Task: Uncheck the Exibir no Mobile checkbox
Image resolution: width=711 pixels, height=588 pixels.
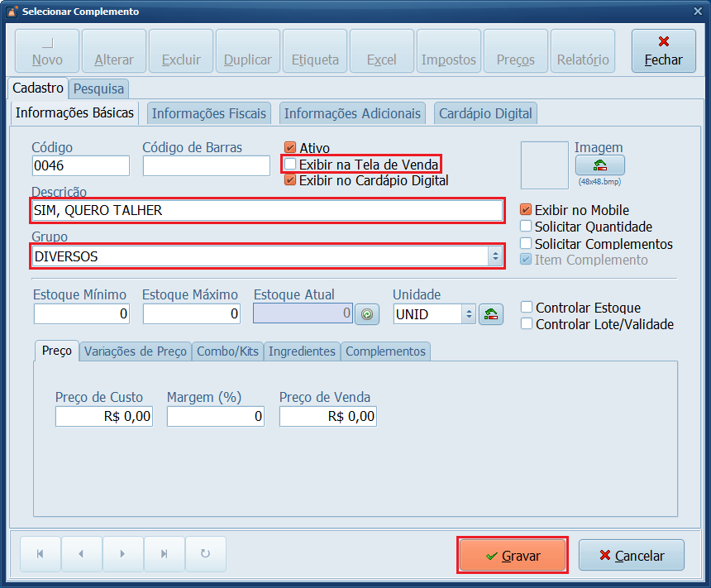Action: [x=526, y=210]
